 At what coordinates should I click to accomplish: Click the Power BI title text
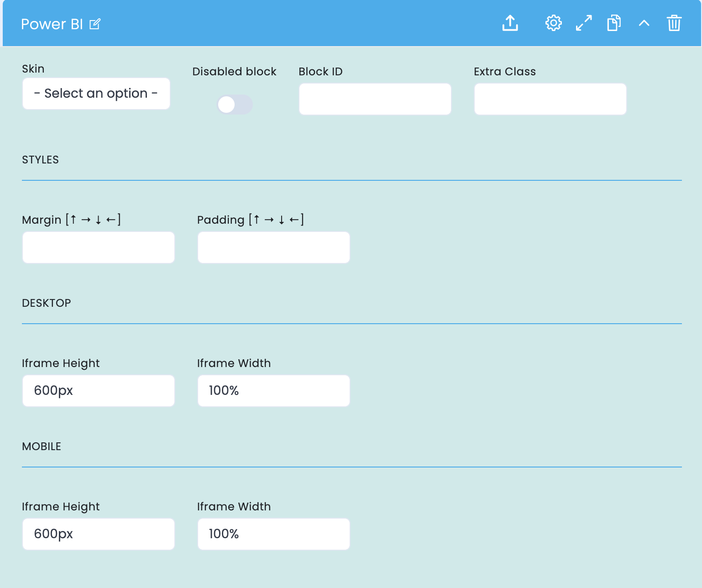point(52,24)
